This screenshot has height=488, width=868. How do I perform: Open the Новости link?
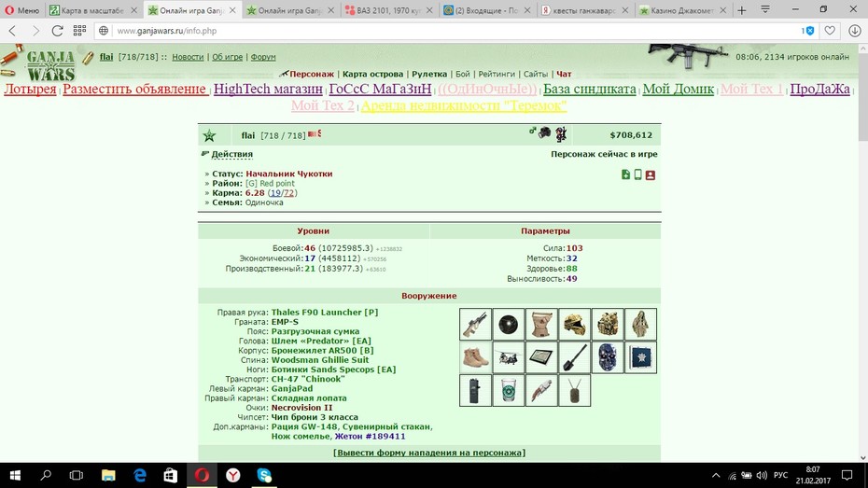click(188, 57)
